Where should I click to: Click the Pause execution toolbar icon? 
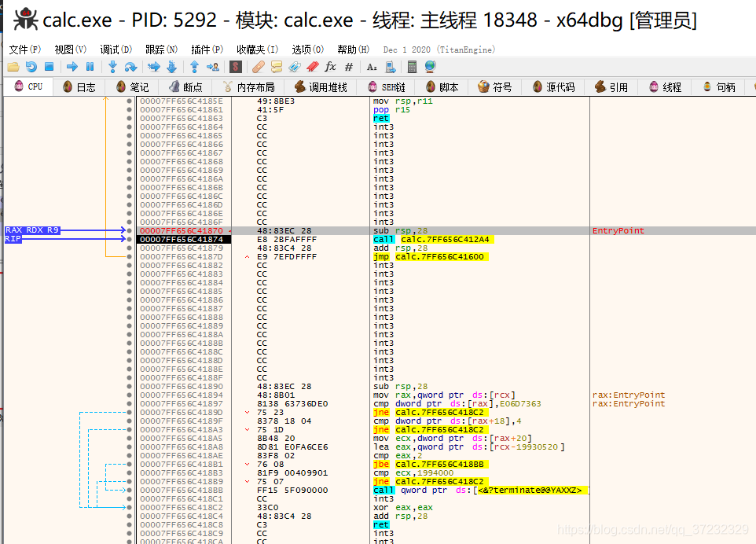pyautogui.click(x=90, y=67)
